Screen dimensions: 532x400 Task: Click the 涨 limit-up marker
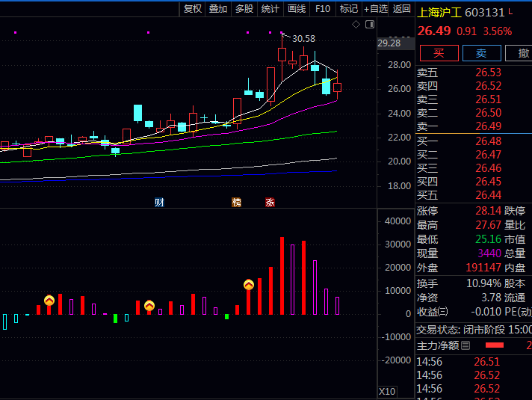click(x=270, y=203)
